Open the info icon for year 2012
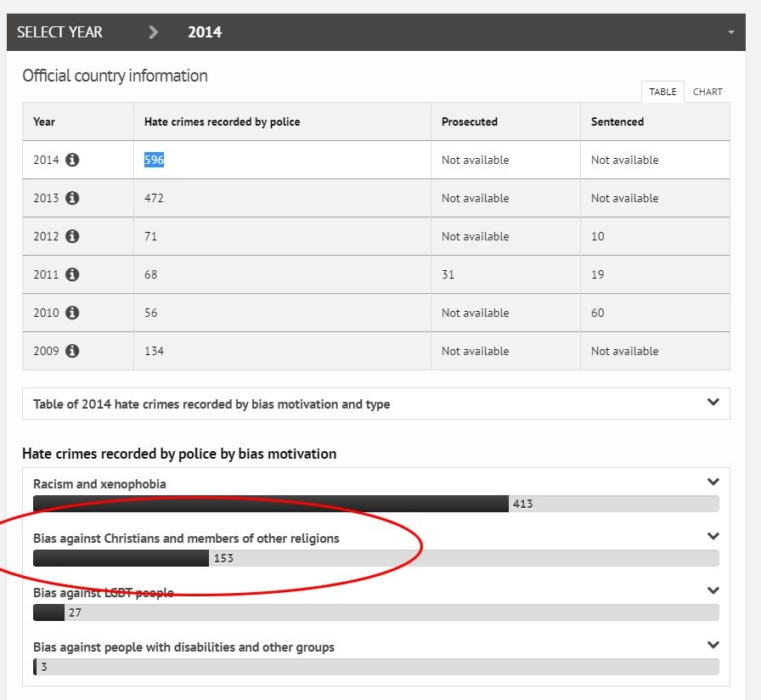 tap(72, 236)
